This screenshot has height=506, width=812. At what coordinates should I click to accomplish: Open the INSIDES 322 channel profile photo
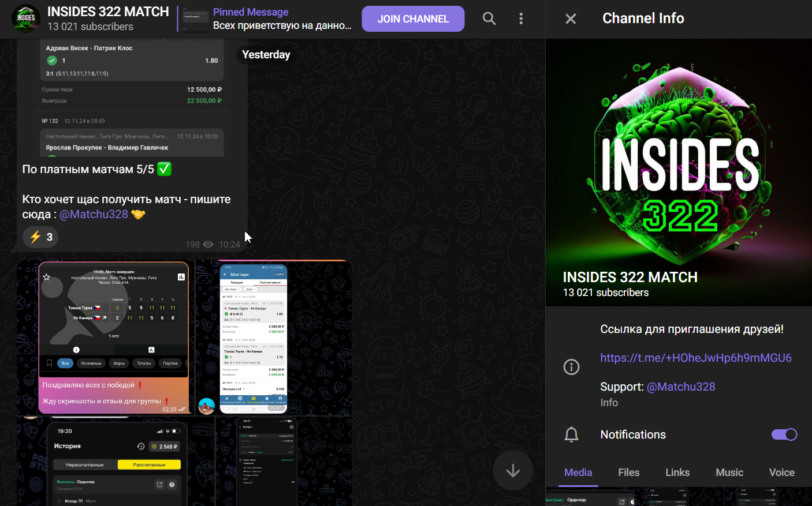pyautogui.click(x=679, y=172)
